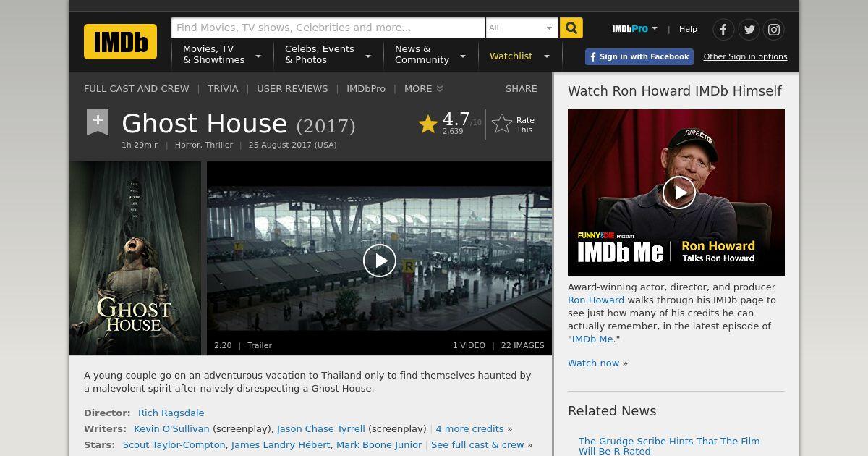
Task: Expand the Movies, TV & Showtimes menu
Action: (x=222, y=54)
